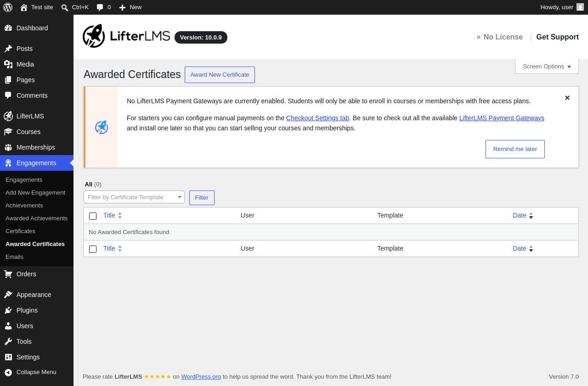This screenshot has width=588, height=386.
Task: Click the Orders shopping cart icon
Action: (x=8, y=274)
